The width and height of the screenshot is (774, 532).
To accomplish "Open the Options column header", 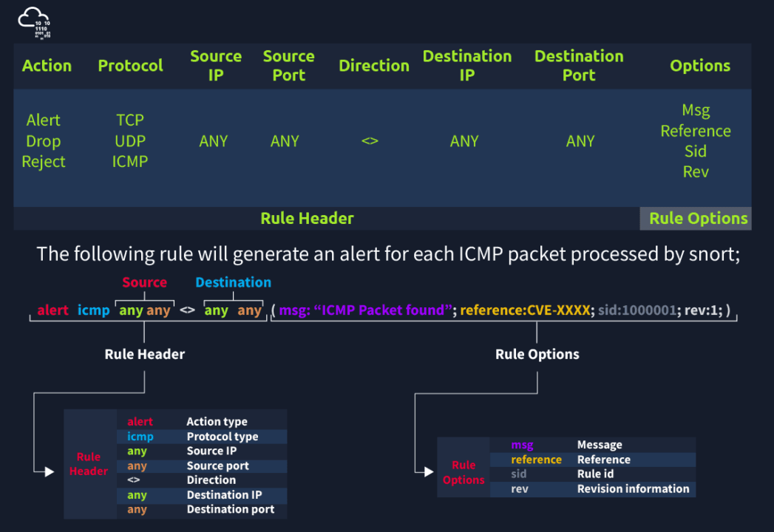I will click(x=699, y=66).
